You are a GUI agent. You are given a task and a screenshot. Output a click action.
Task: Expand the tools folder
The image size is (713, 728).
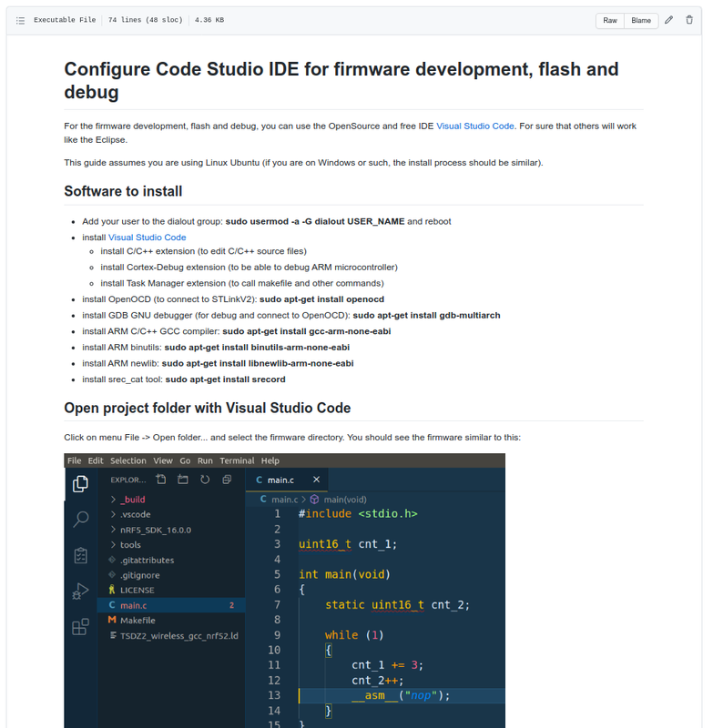tap(171, 544)
